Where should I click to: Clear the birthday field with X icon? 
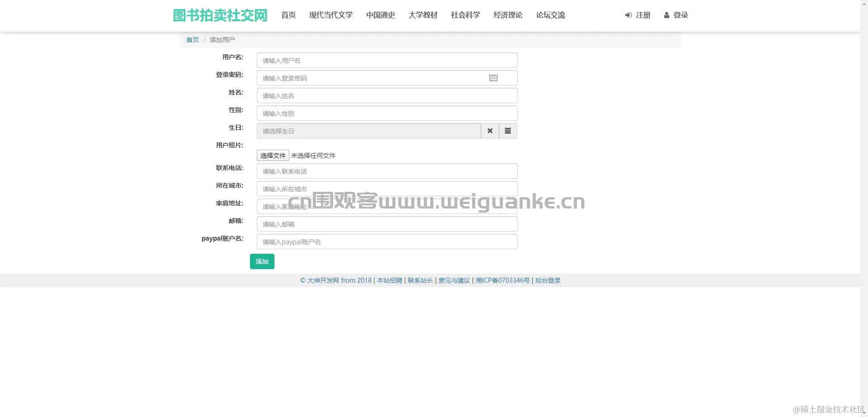pyautogui.click(x=490, y=131)
